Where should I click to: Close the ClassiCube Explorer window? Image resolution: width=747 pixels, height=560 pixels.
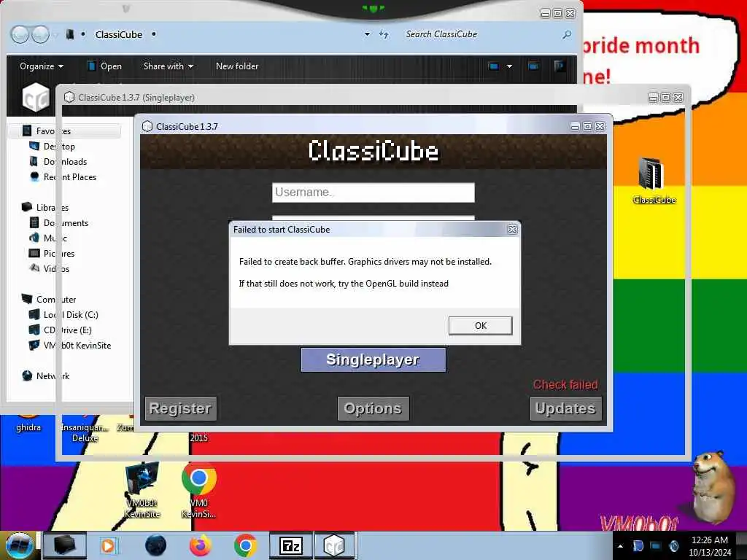[570, 13]
